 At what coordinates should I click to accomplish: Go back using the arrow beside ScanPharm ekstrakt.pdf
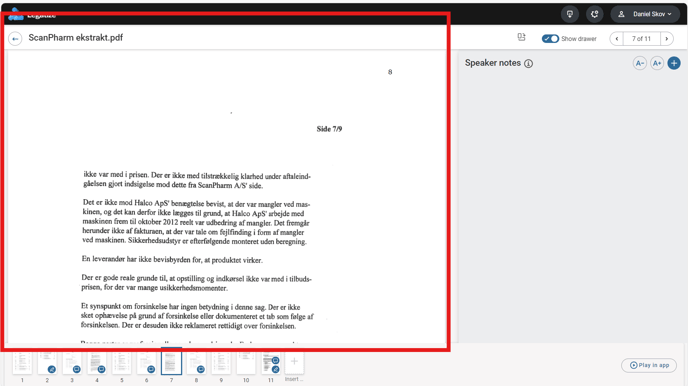[x=15, y=39]
